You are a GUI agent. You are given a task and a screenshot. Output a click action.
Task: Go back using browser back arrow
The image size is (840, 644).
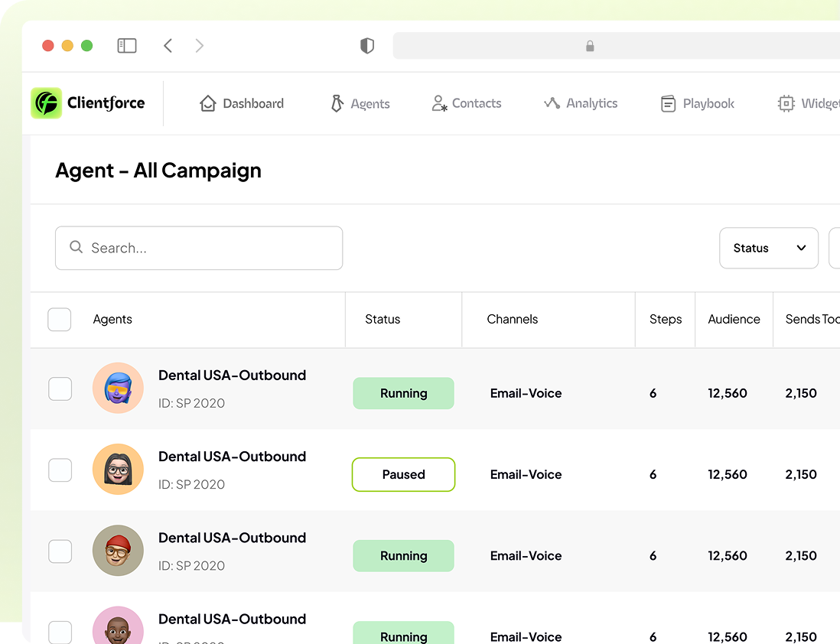coord(168,46)
